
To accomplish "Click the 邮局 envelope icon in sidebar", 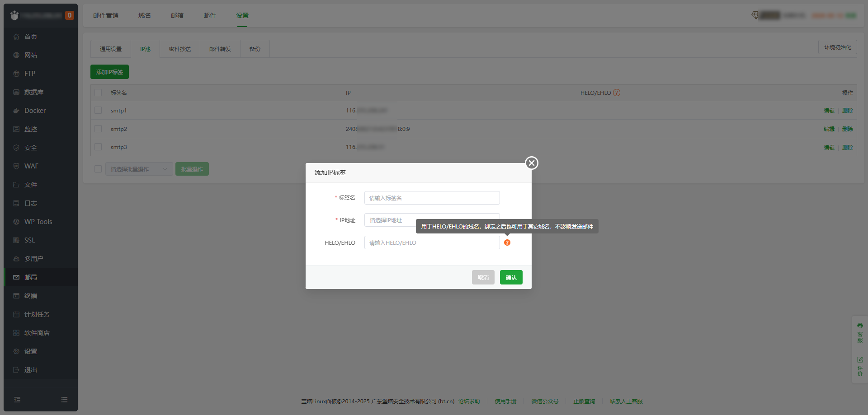I will click(x=16, y=277).
